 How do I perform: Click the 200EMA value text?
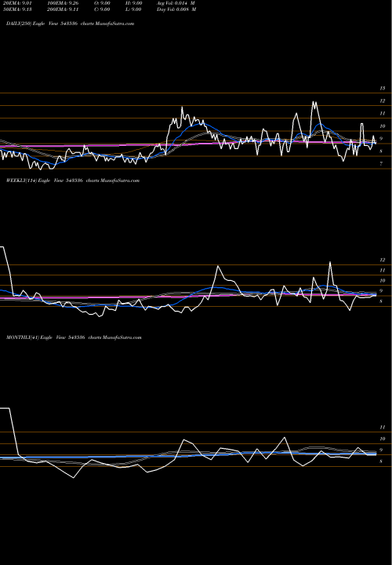63,9
